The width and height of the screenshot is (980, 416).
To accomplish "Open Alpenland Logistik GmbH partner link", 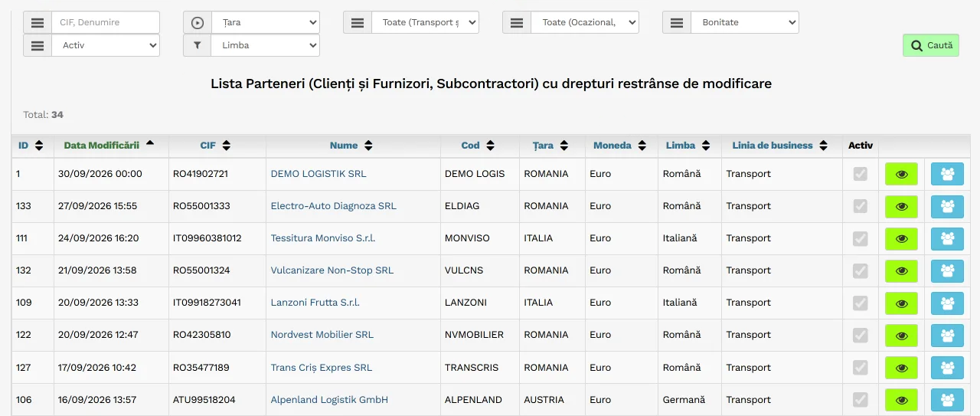I will click(x=329, y=400).
